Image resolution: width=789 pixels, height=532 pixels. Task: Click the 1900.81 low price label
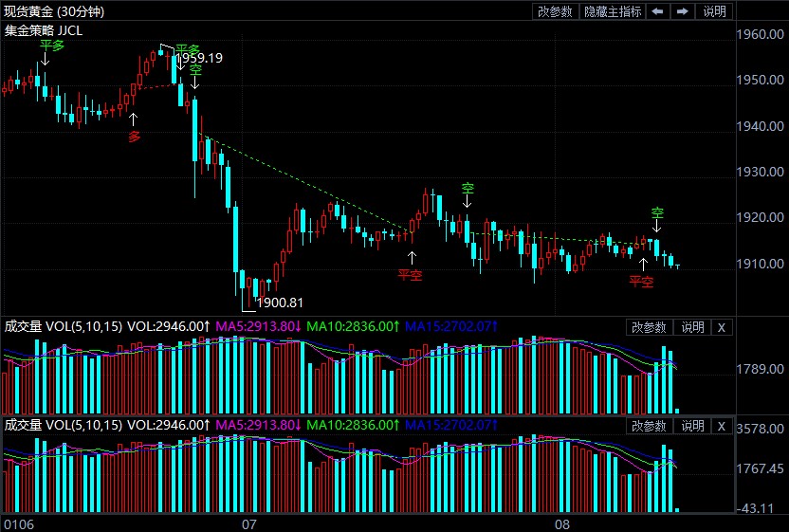(x=280, y=303)
